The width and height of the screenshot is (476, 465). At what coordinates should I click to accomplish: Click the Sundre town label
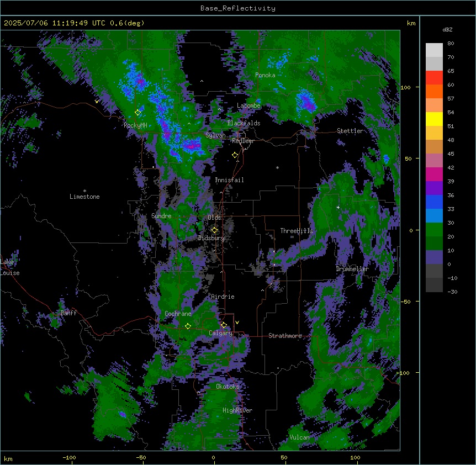[161, 216]
